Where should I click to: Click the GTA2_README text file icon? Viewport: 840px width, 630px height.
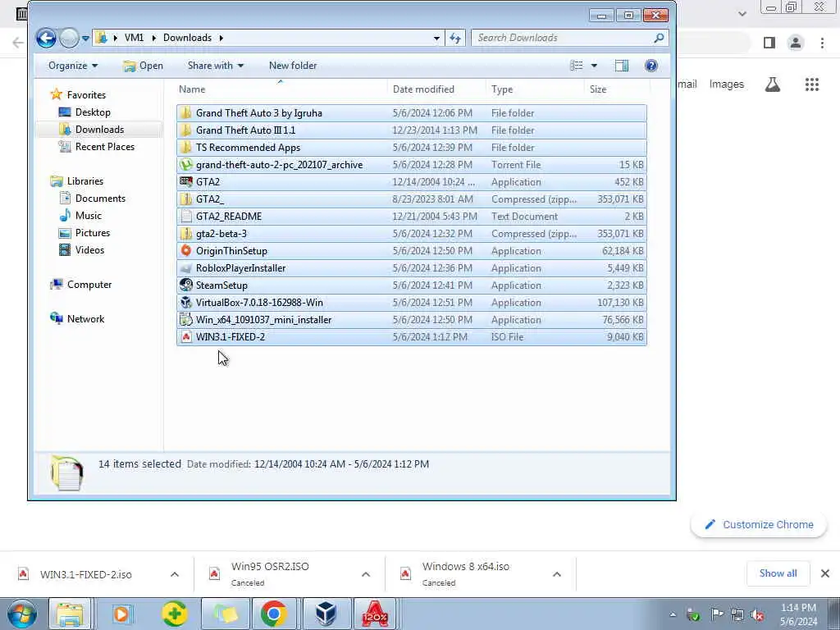coord(186,216)
